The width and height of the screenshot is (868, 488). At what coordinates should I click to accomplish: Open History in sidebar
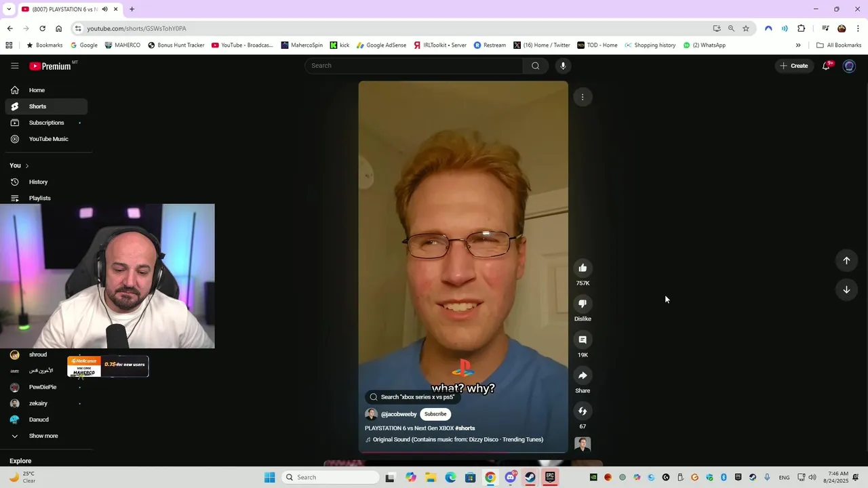point(46,182)
